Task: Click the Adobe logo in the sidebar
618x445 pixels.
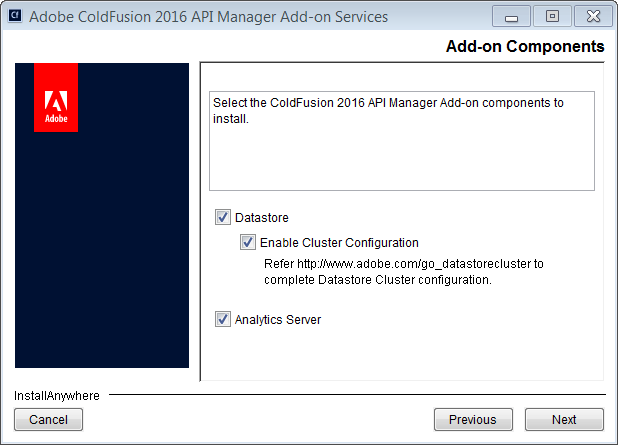Action: pos(56,98)
